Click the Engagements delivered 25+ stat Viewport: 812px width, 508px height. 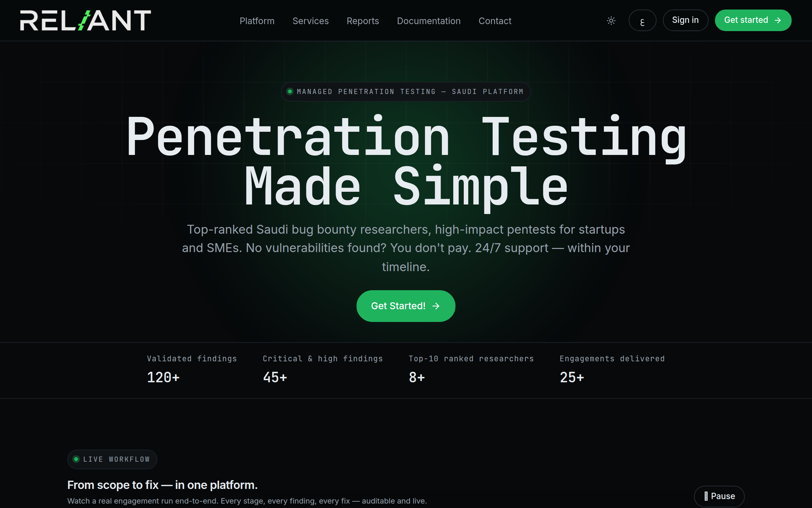(x=612, y=369)
